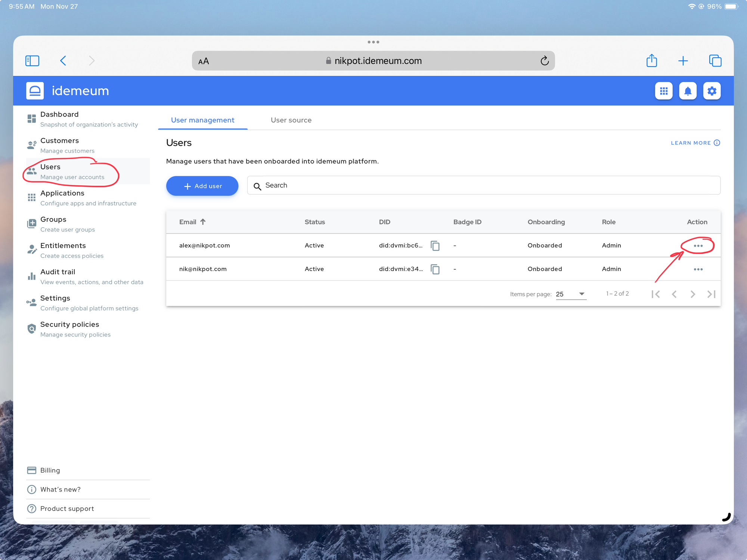Viewport: 747px width, 560px height.
Task: Click the idemeum logo icon
Action: pyautogui.click(x=35, y=91)
